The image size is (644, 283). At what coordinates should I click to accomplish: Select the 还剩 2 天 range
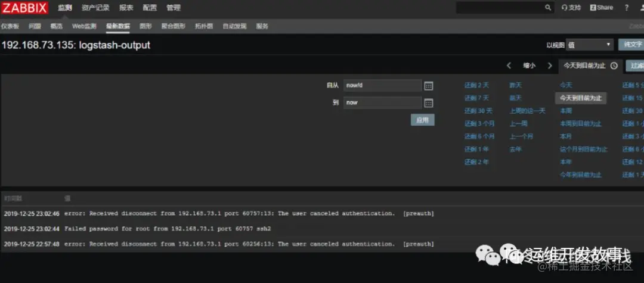coord(477,85)
